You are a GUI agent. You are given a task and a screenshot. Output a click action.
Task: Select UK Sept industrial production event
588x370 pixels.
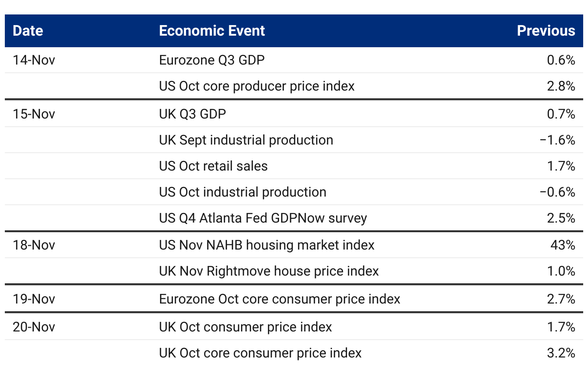(x=246, y=140)
